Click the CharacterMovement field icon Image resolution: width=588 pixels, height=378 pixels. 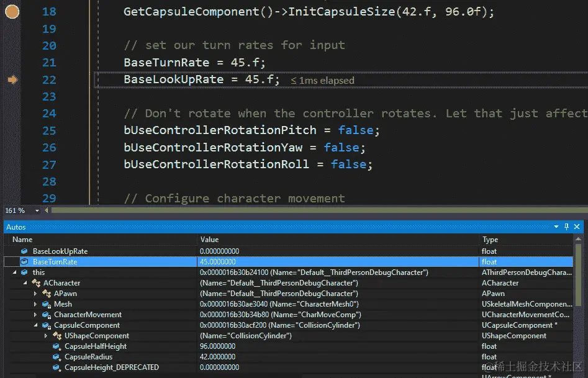coord(47,315)
